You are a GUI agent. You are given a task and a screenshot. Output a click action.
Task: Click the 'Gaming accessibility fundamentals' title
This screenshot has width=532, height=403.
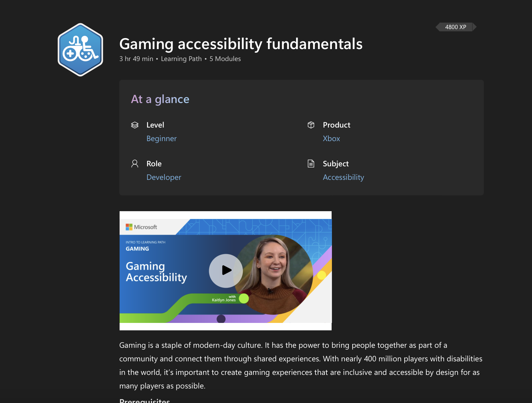241,44
